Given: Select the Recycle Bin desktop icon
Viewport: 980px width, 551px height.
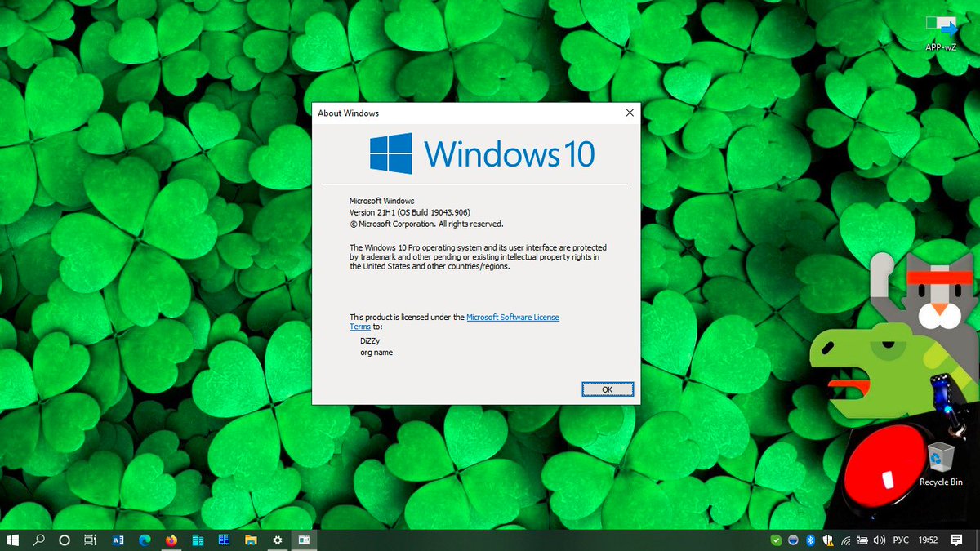Looking at the screenshot, I should click(x=941, y=464).
